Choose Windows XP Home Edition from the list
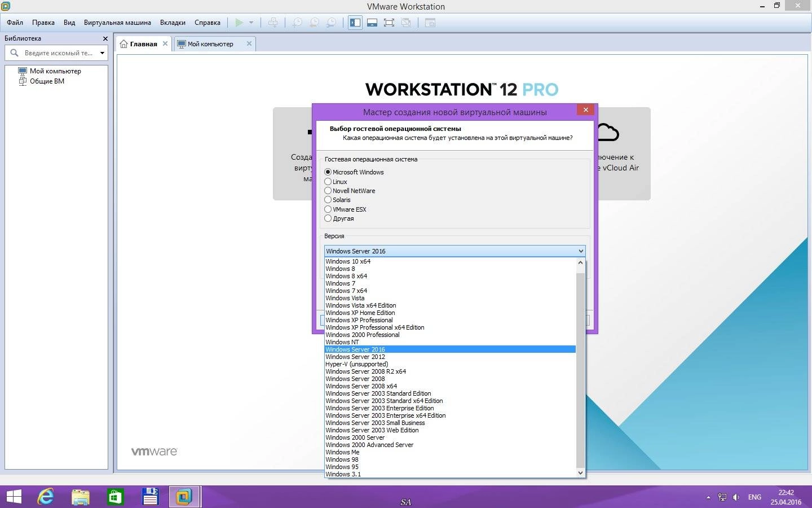The height and width of the screenshot is (508, 812). 450,313
